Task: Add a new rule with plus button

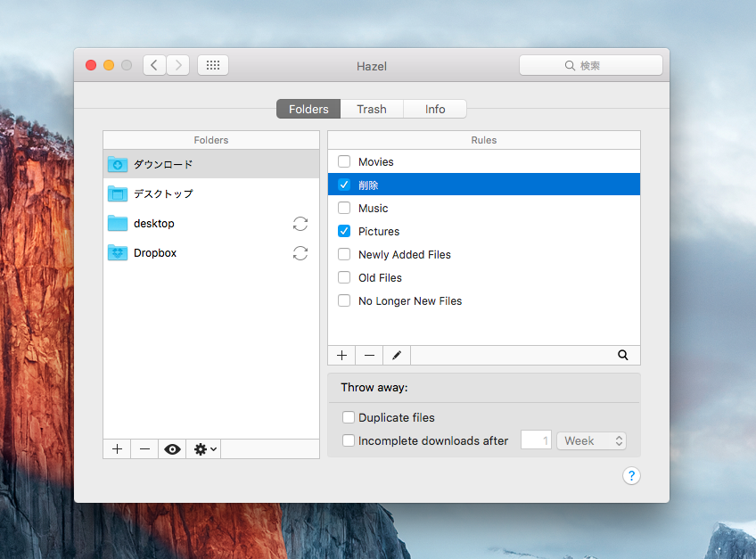Action: click(x=341, y=355)
